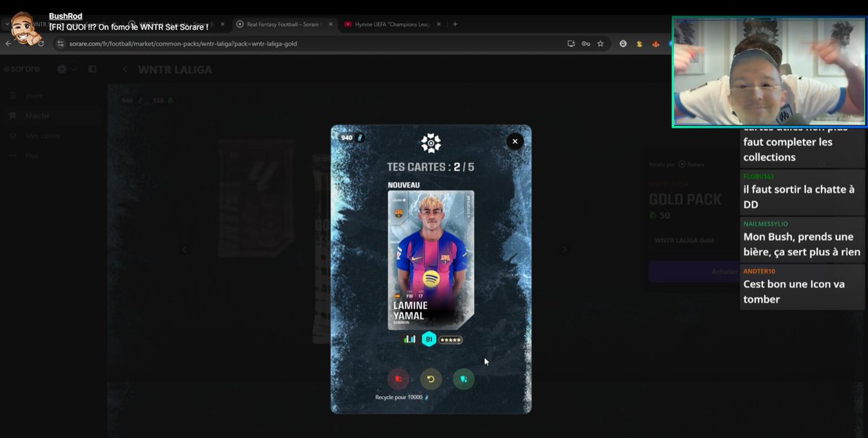868x438 pixels.
Task: Click the "GOLD PACK" title
Action: click(685, 200)
